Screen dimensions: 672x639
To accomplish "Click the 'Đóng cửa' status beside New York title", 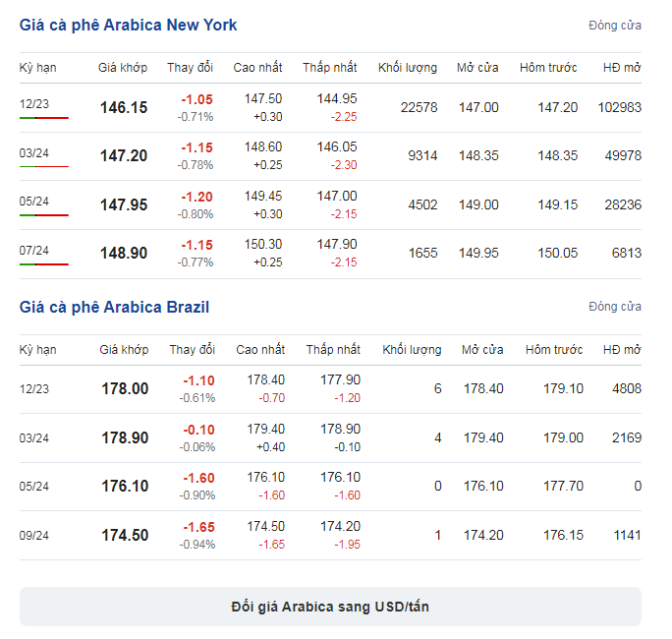I will point(615,26).
